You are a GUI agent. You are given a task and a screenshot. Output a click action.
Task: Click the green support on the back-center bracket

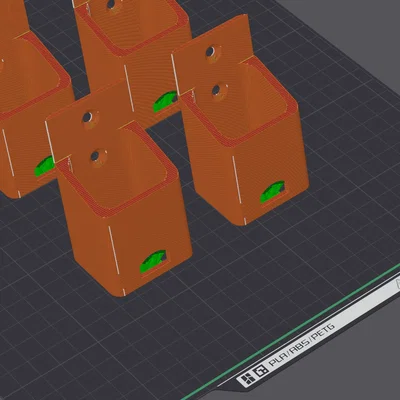pyautogui.click(x=165, y=101)
